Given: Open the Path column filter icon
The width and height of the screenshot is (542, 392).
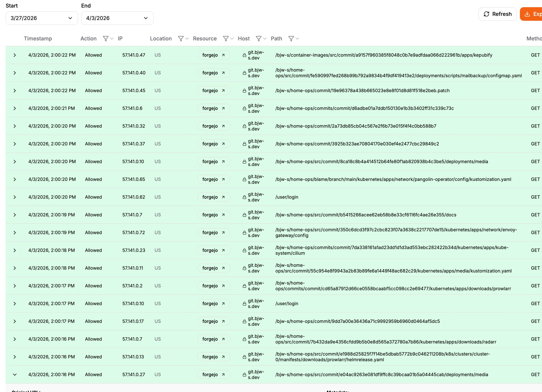Looking at the screenshot, I should tap(293, 39).
